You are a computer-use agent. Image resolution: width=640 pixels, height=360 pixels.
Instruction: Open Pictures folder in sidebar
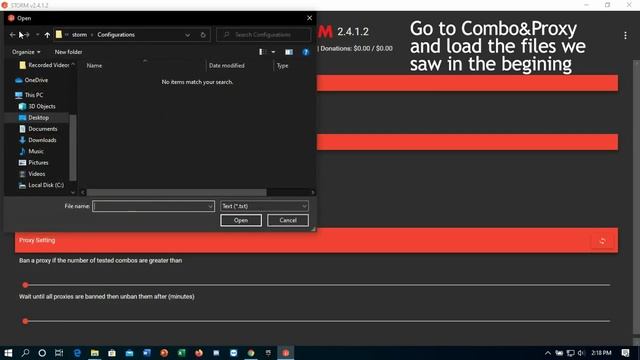tap(33, 162)
